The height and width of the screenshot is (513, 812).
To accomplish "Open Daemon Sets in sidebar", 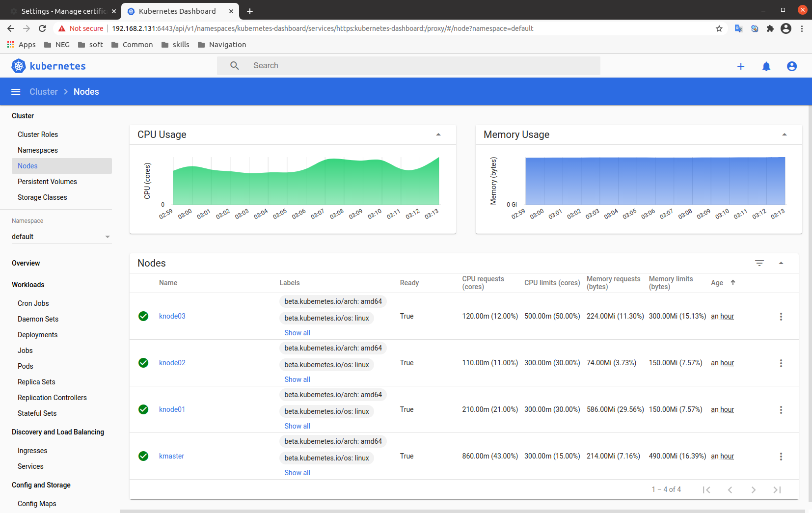I will (x=38, y=319).
